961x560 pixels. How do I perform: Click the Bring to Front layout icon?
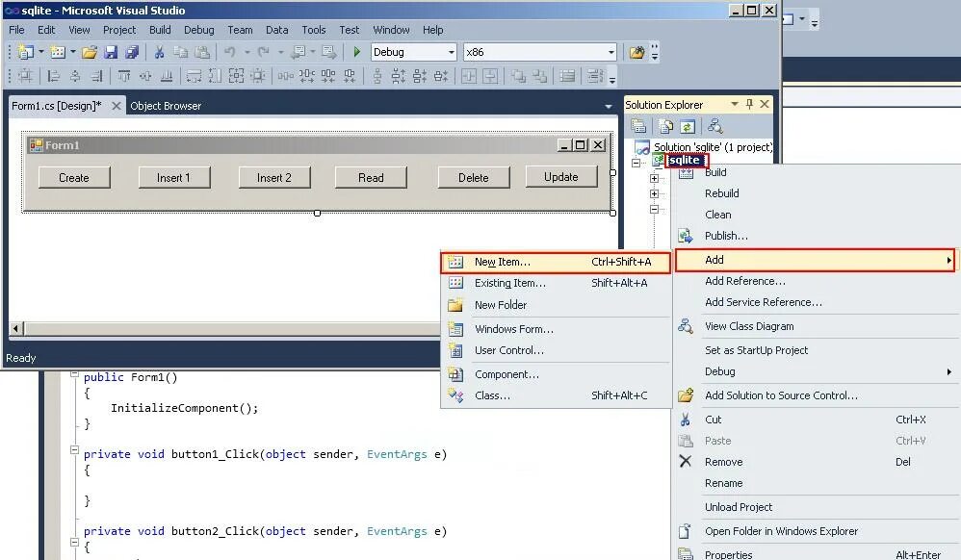point(518,76)
